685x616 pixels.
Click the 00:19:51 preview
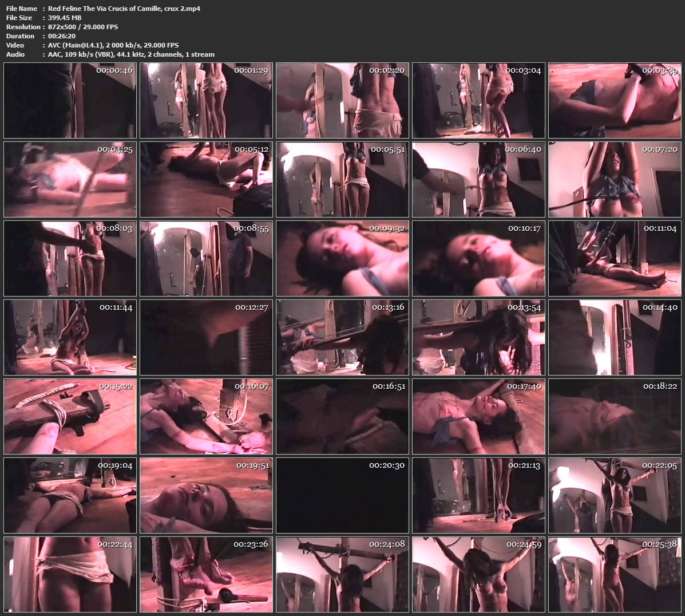206,496
